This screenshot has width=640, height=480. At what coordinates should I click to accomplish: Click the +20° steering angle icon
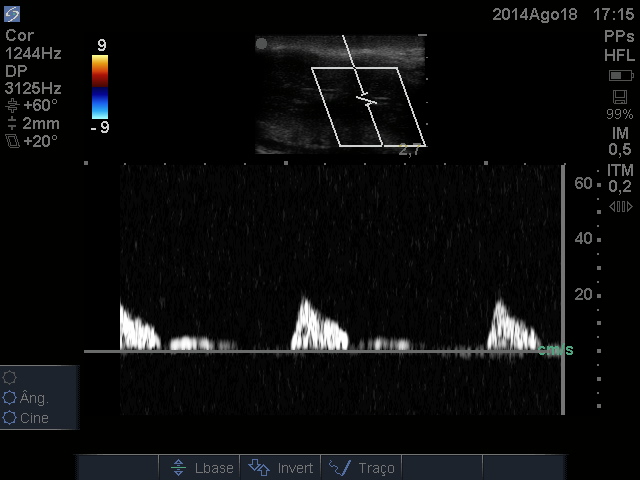(x=12, y=142)
